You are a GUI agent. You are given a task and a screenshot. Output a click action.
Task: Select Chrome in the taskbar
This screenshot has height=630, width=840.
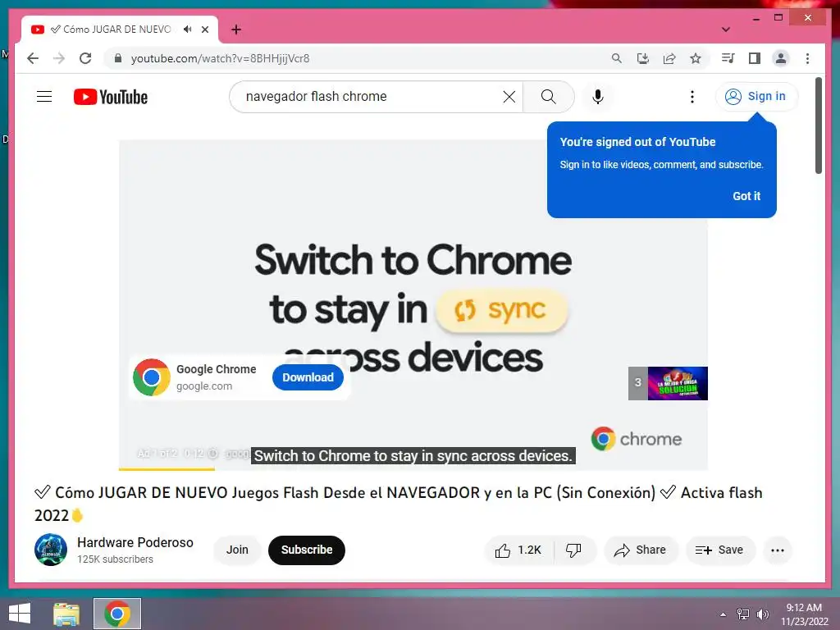[117, 614]
